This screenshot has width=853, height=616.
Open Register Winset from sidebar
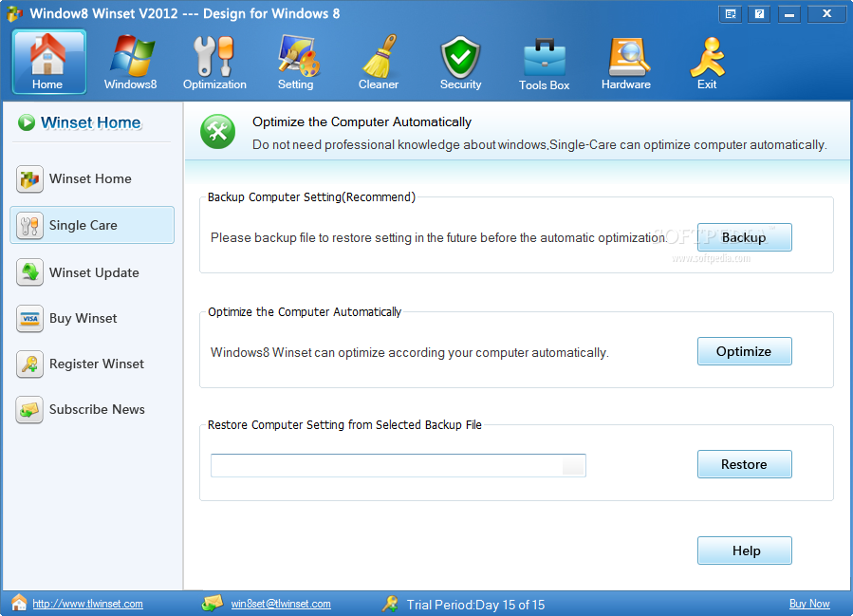(92, 364)
